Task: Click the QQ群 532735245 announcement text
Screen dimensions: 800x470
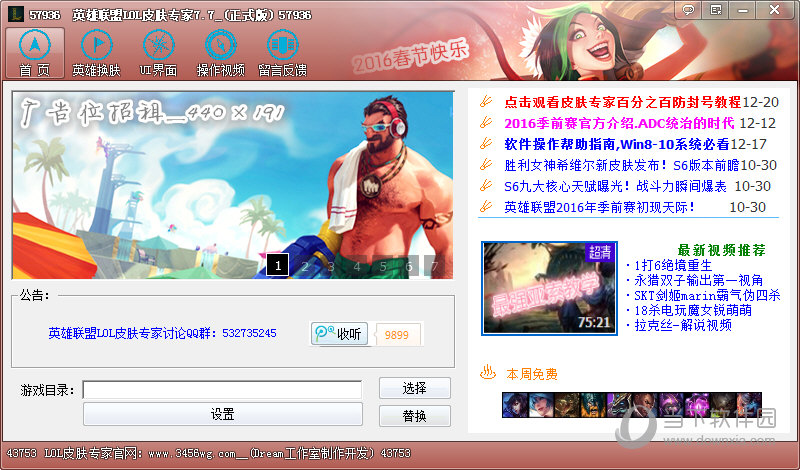Action: 162,333
